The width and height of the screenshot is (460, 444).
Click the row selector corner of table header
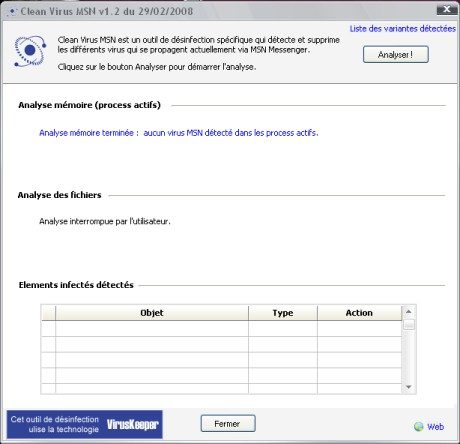tap(48, 313)
